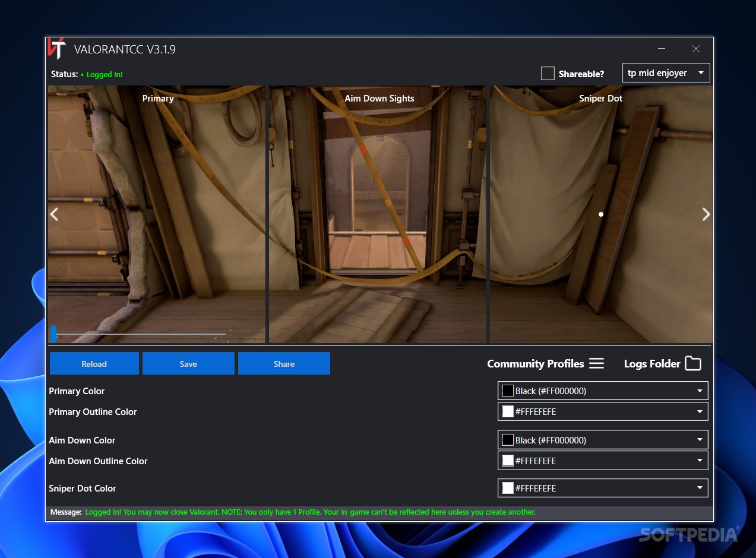The height and width of the screenshot is (558, 756).
Task: Click the 'Logged In!' status text
Action: pos(105,75)
